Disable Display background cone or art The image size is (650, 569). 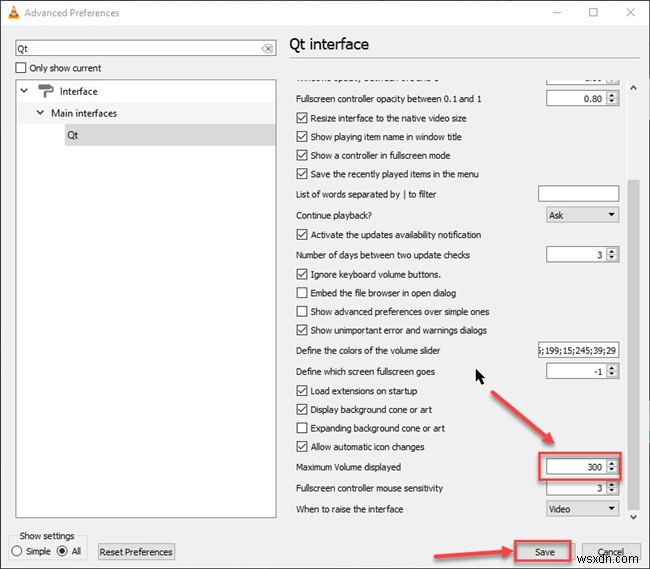pyautogui.click(x=302, y=409)
